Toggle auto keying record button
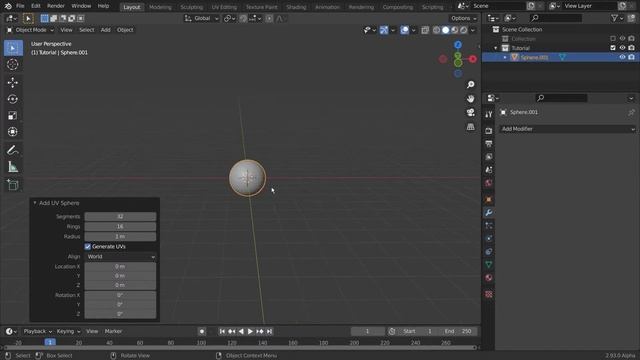 point(202,331)
